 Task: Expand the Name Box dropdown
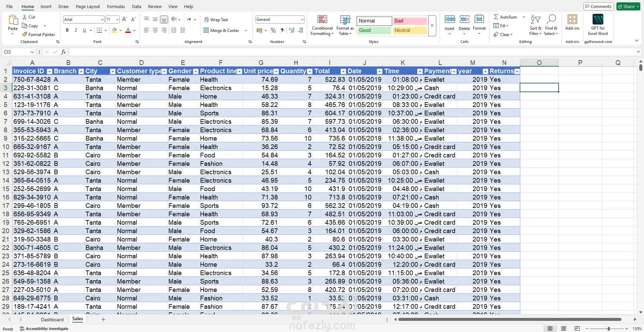tap(32, 52)
